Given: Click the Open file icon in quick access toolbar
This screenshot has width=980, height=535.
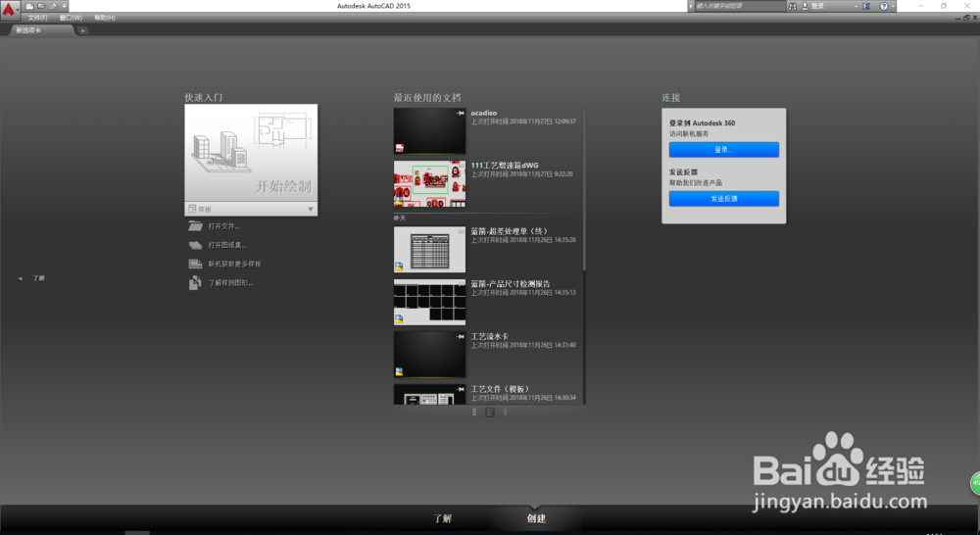Looking at the screenshot, I should tap(42, 6).
